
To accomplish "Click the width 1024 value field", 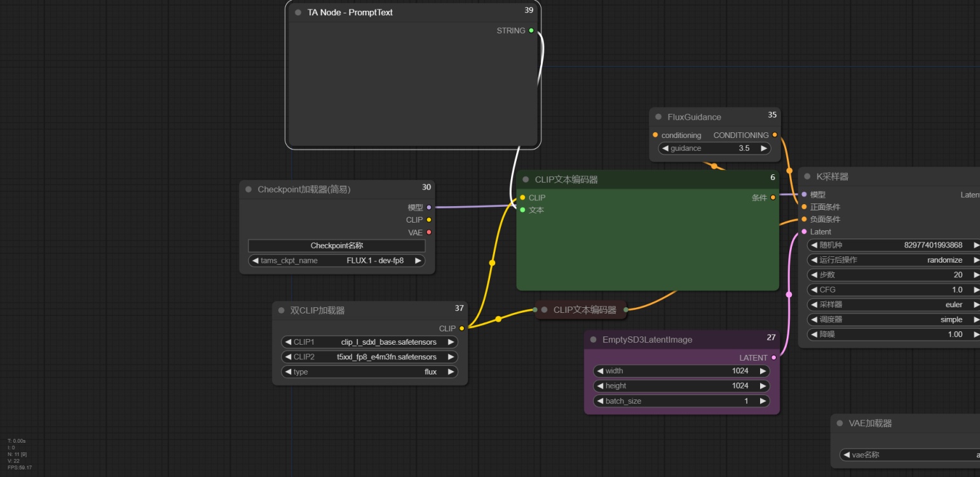I will (x=681, y=371).
